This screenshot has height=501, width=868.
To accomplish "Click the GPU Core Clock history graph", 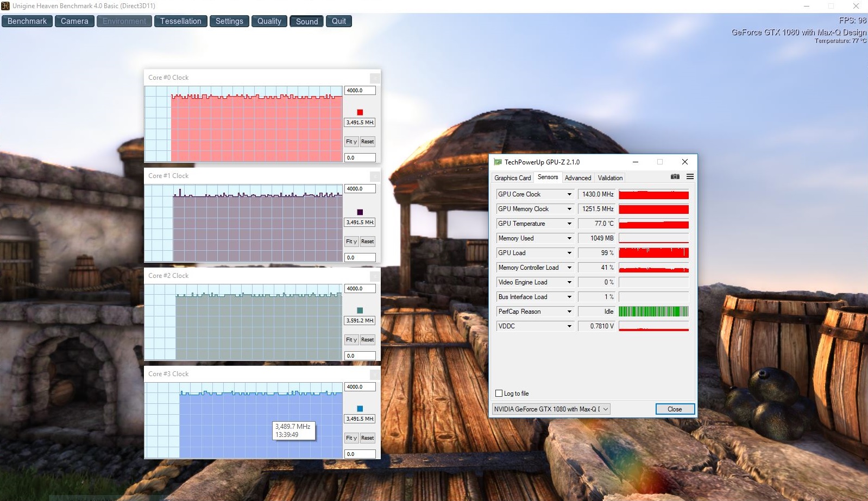I will point(654,194).
